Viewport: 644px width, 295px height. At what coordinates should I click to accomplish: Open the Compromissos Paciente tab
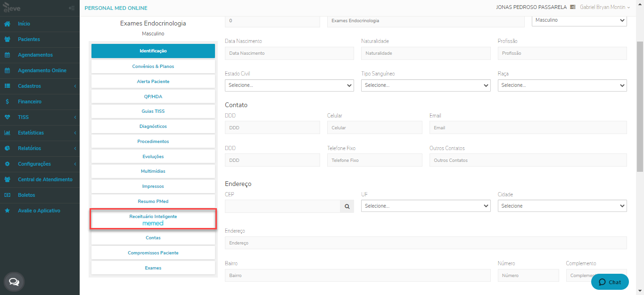coord(153,253)
